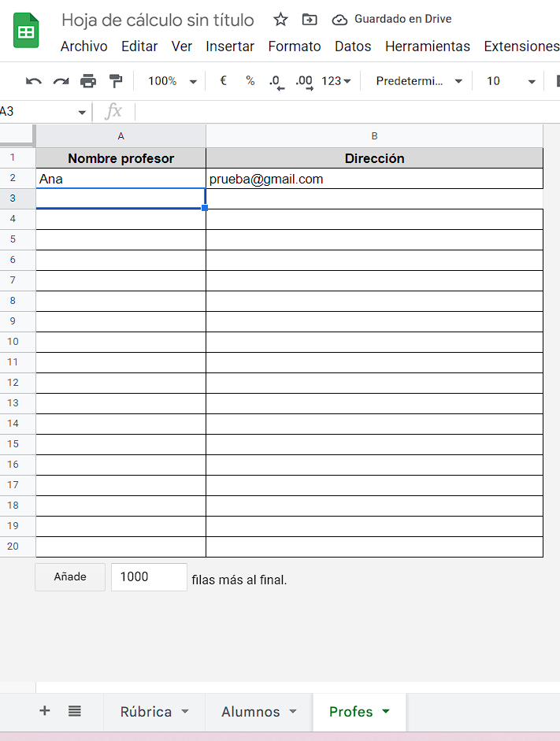Open the name box dropdown arrow

82,113
